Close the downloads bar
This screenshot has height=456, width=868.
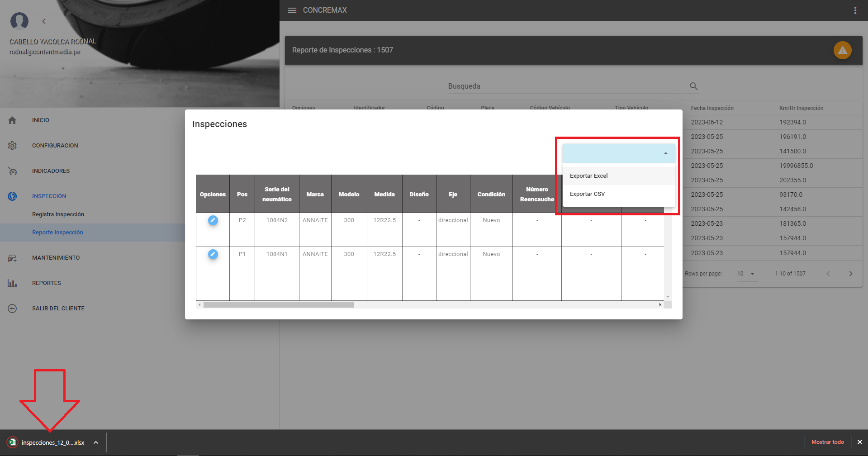pyautogui.click(x=859, y=442)
